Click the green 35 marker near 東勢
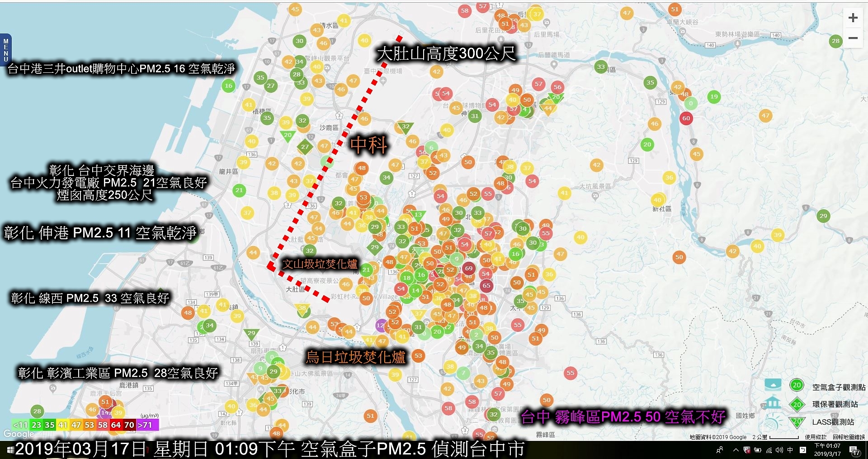868x459 pixels. pos(650,82)
